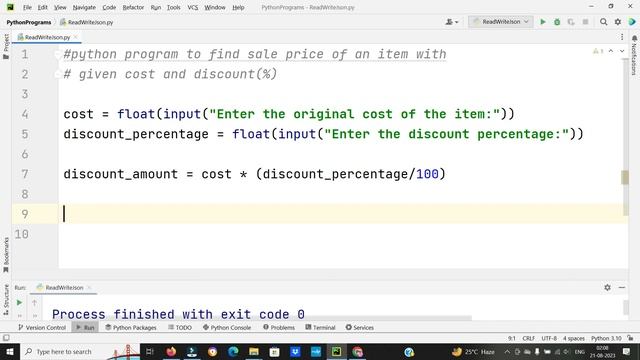The height and width of the screenshot is (360, 640).
Task: Select the ReadWriteJson.py breadcrumb
Action: tap(87, 22)
